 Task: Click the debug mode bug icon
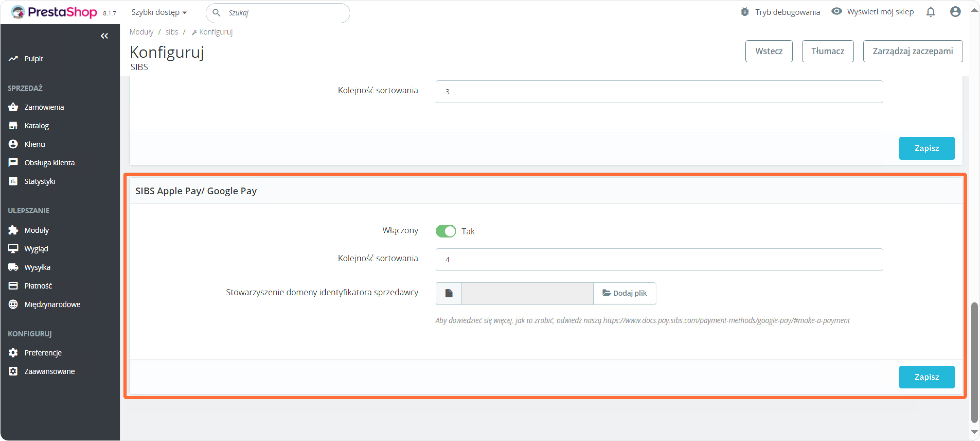click(744, 12)
